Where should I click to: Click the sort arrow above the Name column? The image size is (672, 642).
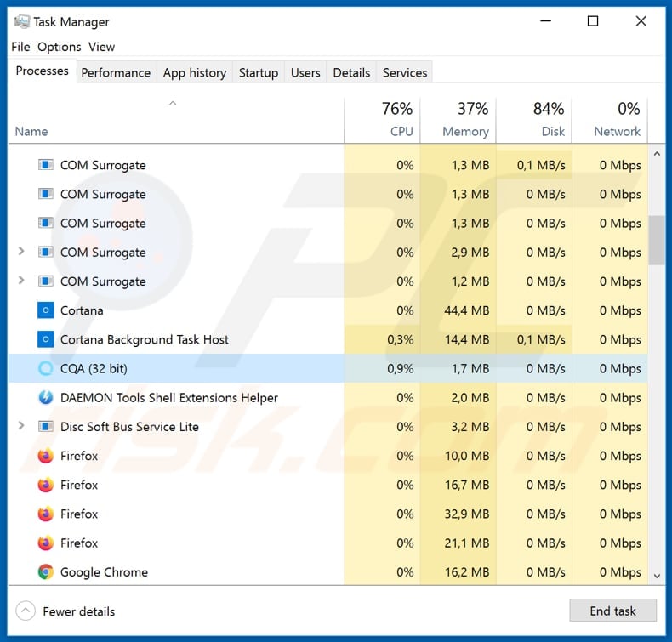pos(173,103)
